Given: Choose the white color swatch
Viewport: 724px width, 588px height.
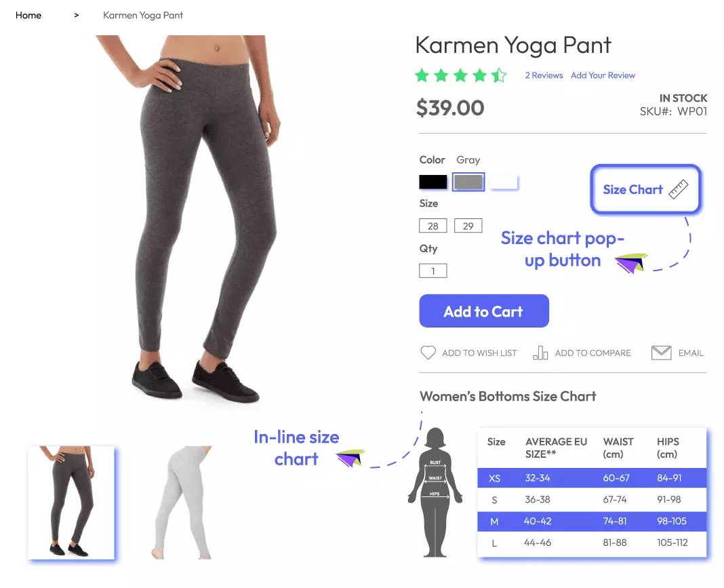Looking at the screenshot, I should point(504,182).
